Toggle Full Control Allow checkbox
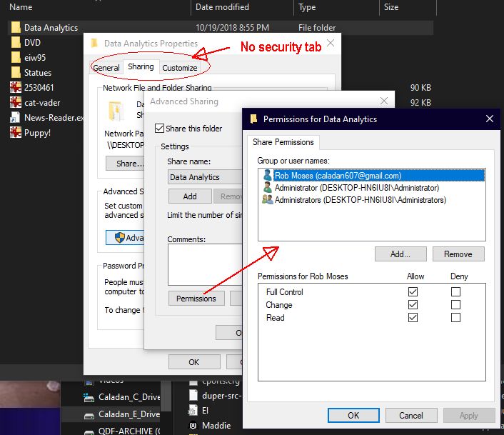 coord(413,292)
